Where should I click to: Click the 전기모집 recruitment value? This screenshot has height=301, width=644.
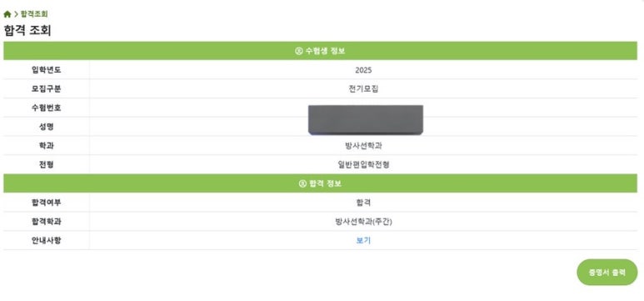[363, 89]
